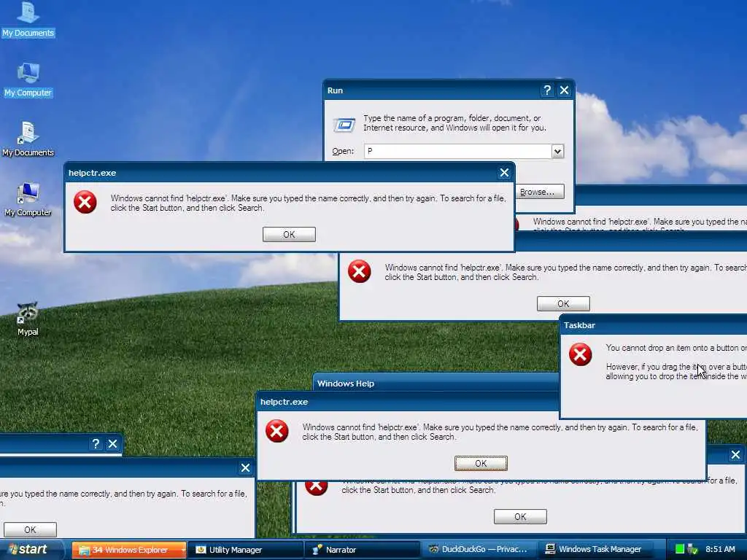The height and width of the screenshot is (560, 747).
Task: Click the red error icon in the focused helpctr.exe dialog
Action: click(276, 431)
